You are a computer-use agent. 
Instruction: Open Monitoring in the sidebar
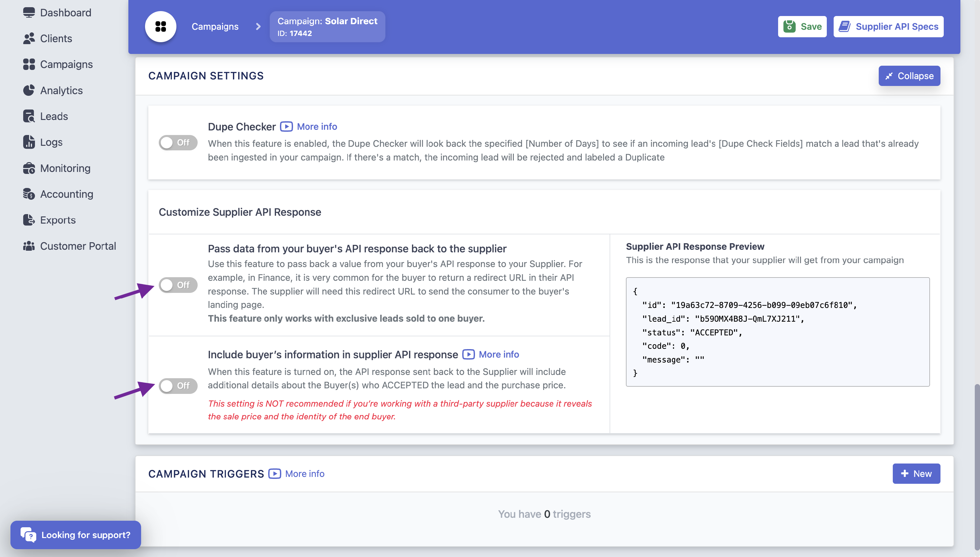57,168
